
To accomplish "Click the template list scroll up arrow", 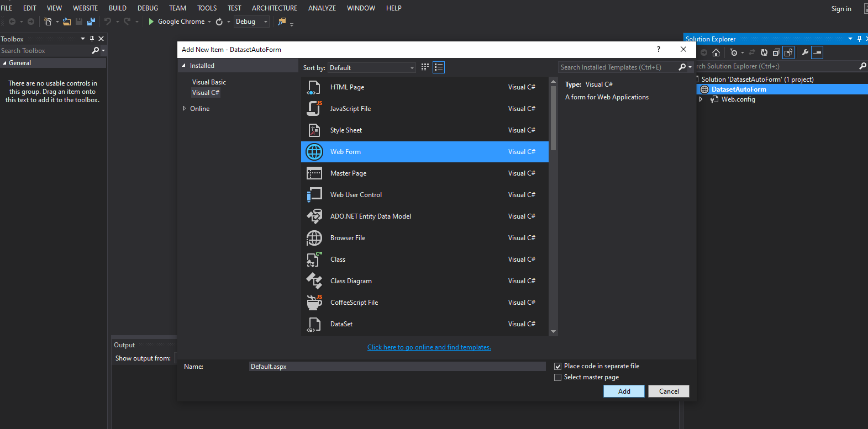I will [x=553, y=81].
